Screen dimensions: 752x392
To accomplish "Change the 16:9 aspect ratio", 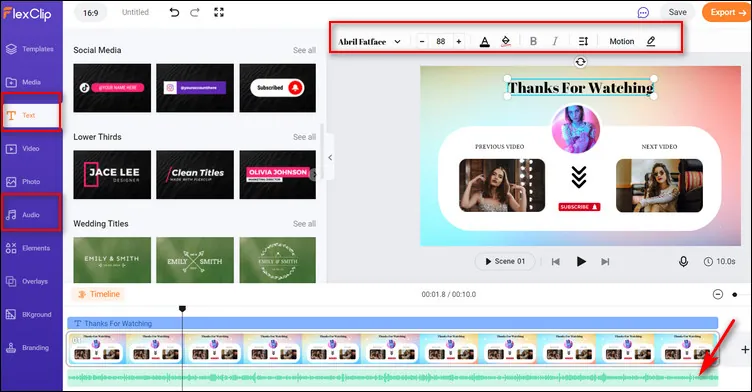I will click(x=91, y=13).
